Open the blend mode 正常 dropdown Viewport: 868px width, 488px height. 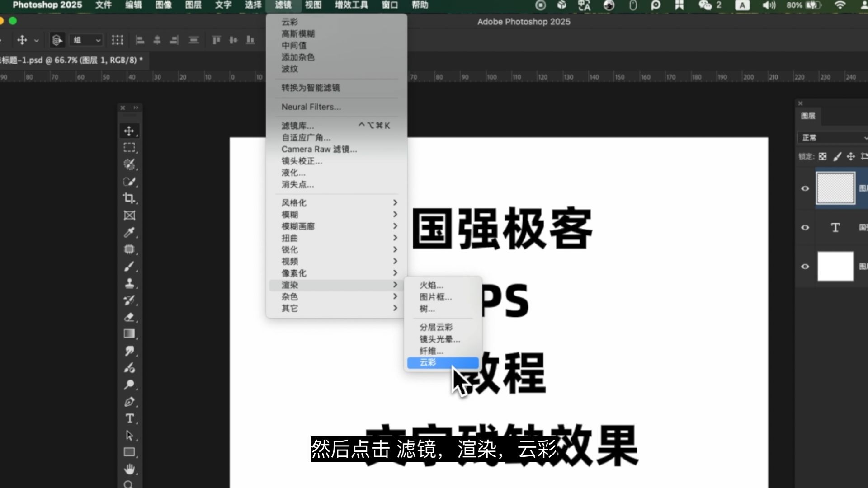pyautogui.click(x=833, y=138)
